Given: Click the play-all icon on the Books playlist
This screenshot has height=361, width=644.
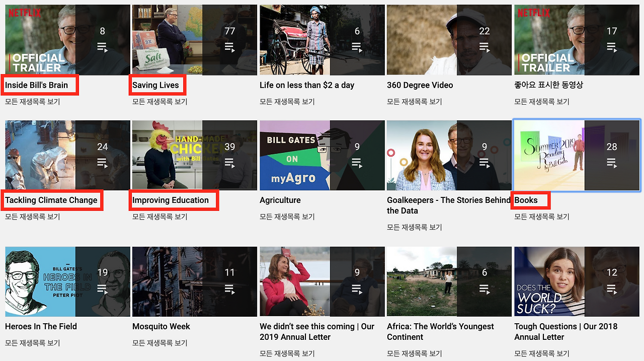Looking at the screenshot, I should pos(612,163).
